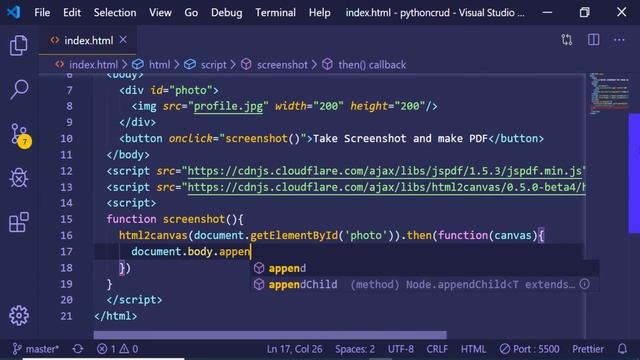640x360 pixels.
Task: Place cursor on closing </html> tag
Action: click(116, 316)
